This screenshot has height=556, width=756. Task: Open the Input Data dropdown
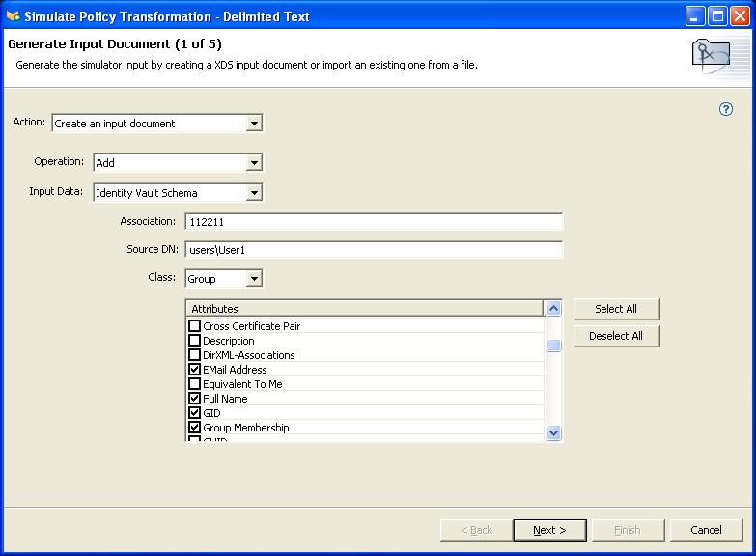(x=254, y=193)
